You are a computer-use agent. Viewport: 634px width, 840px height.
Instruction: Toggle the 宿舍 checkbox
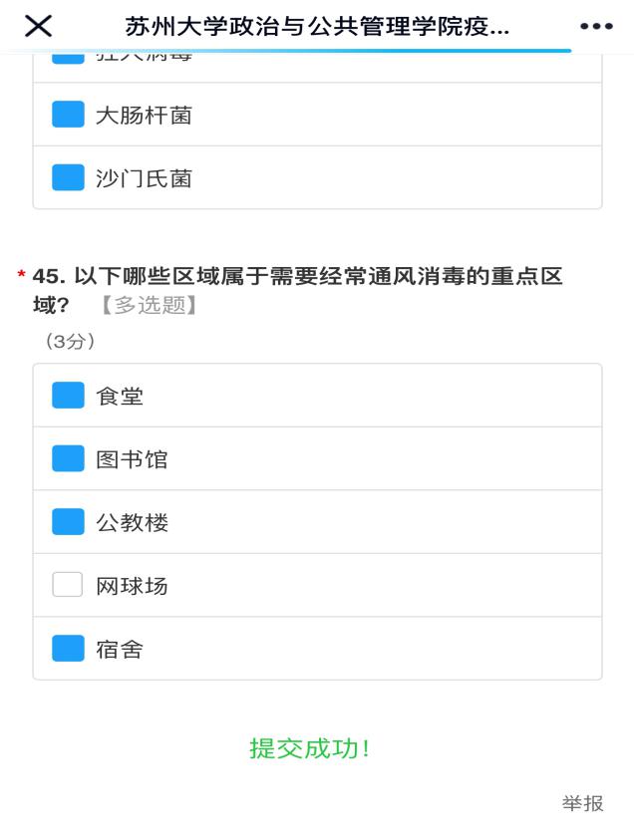coord(68,649)
